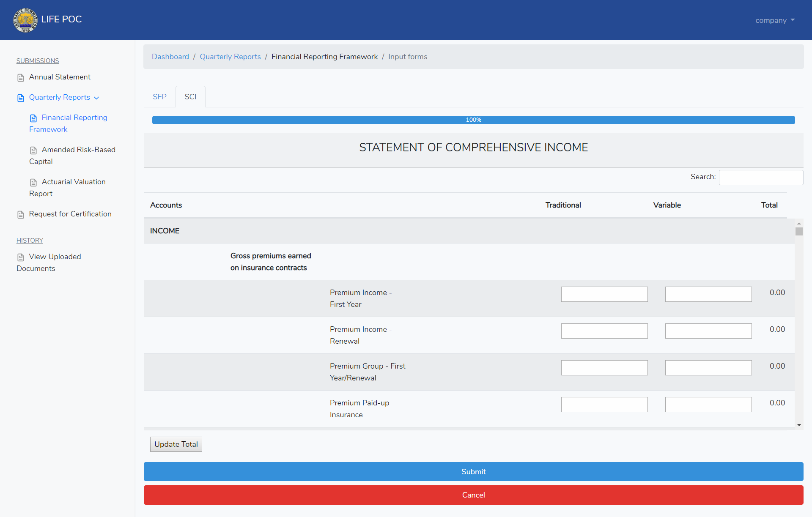Focus Variable field for Premium Income Renewal

[708, 331]
